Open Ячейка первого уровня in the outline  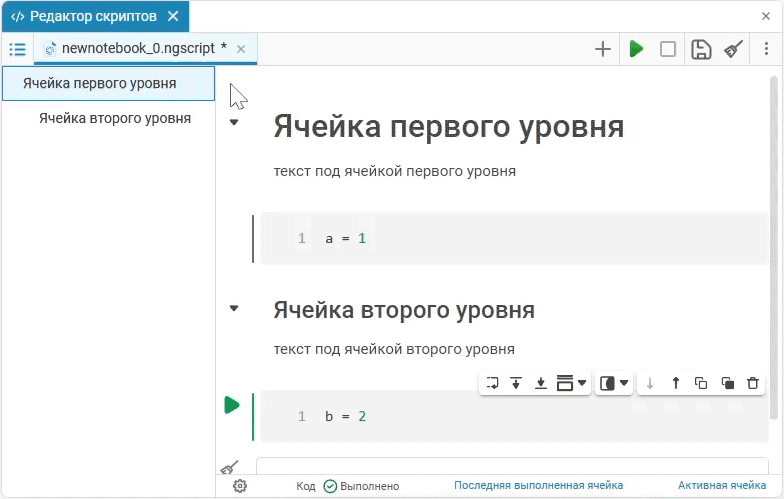(x=108, y=84)
